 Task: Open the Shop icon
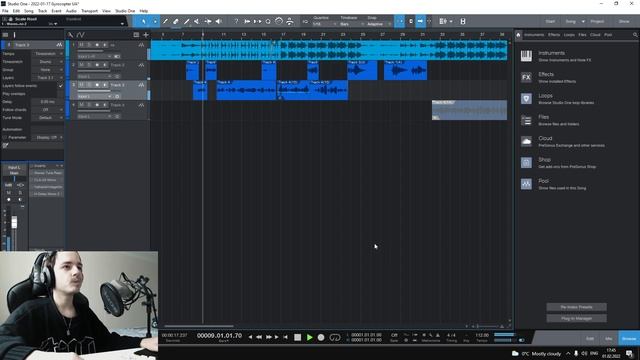[x=526, y=162]
